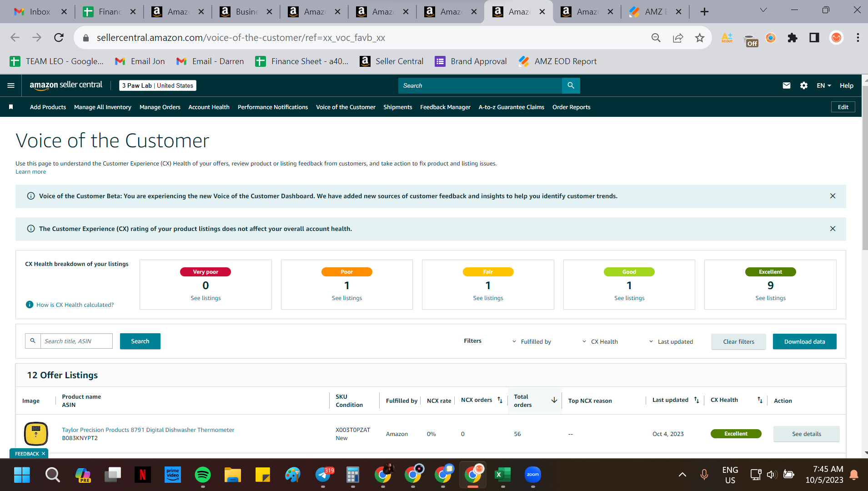Show hidden system tray icons chevron

click(x=682, y=475)
